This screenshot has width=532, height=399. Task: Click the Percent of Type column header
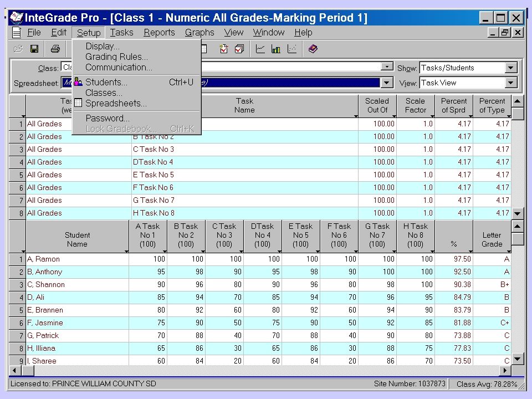pos(492,105)
